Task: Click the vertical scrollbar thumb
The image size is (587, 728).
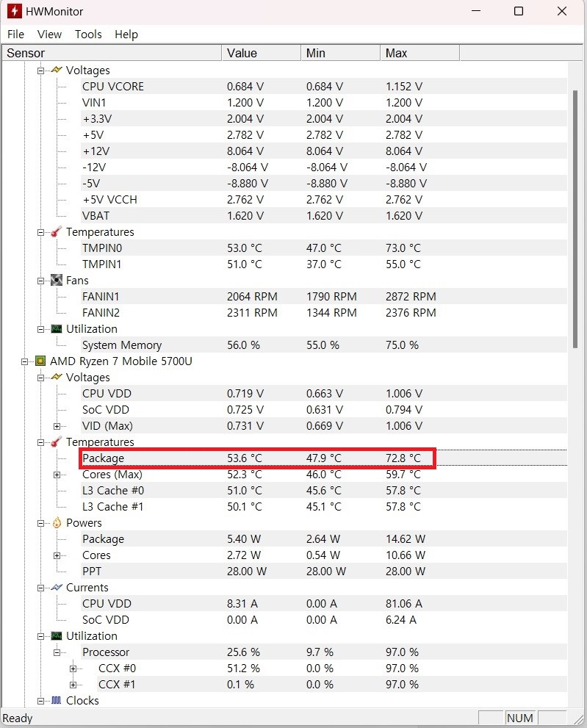Action: [x=575, y=219]
